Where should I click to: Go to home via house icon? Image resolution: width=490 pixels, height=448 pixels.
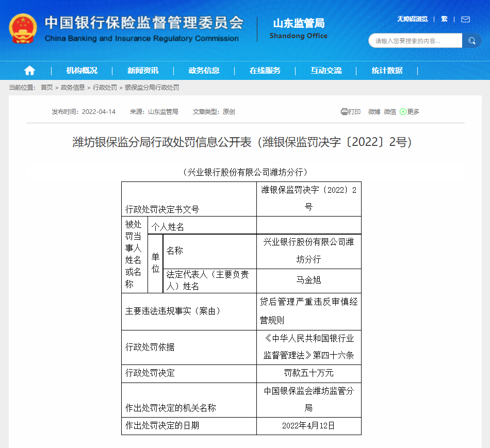tap(30, 71)
